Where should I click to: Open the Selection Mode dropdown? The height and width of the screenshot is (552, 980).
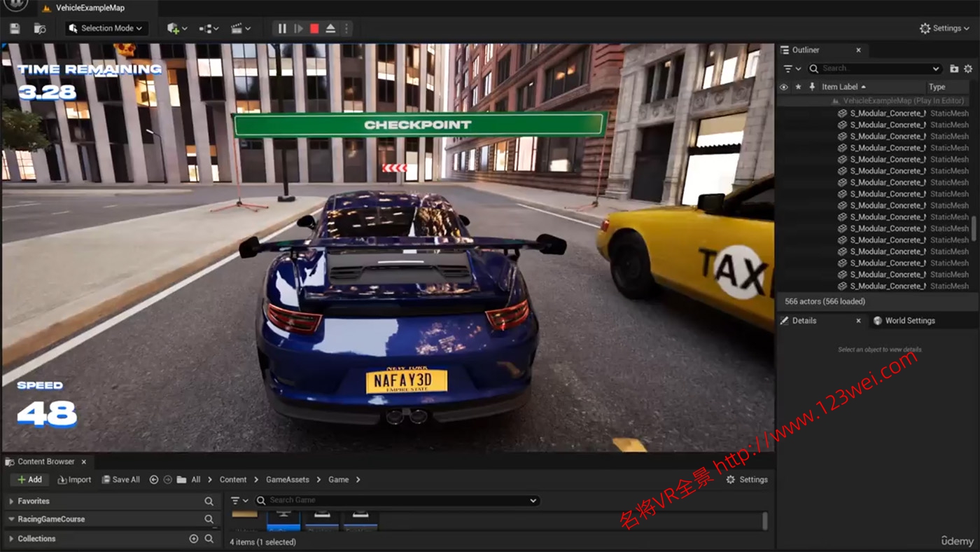coord(106,29)
